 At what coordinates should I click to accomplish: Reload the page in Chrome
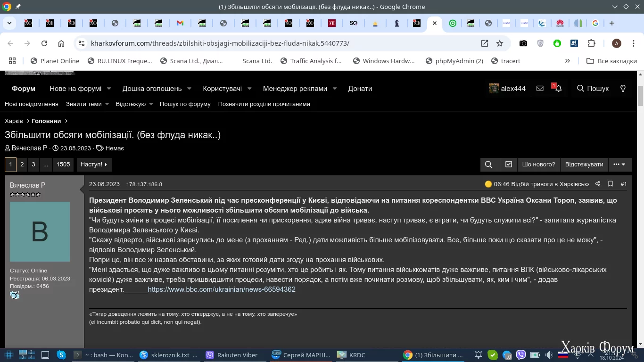pos(44,43)
